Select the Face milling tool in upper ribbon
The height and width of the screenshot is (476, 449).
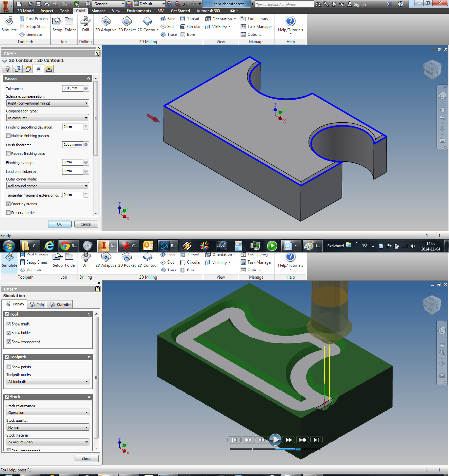(168, 19)
